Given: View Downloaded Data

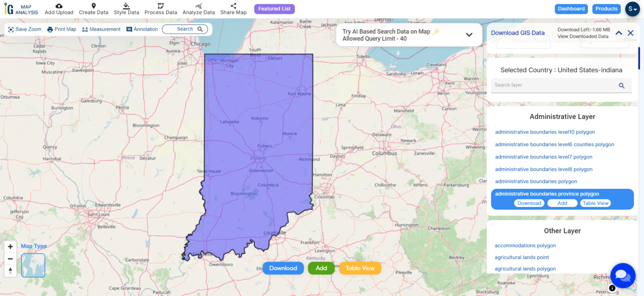Looking at the screenshot, I should click(x=583, y=36).
